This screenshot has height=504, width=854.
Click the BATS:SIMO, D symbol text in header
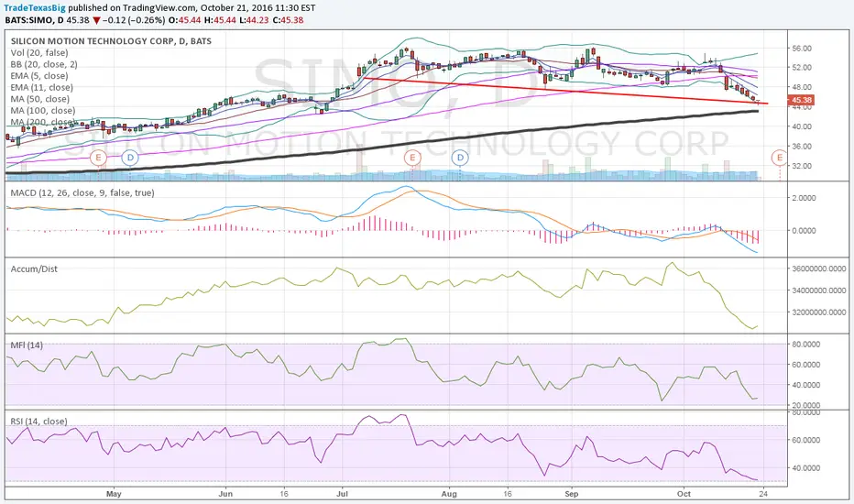(x=34, y=20)
